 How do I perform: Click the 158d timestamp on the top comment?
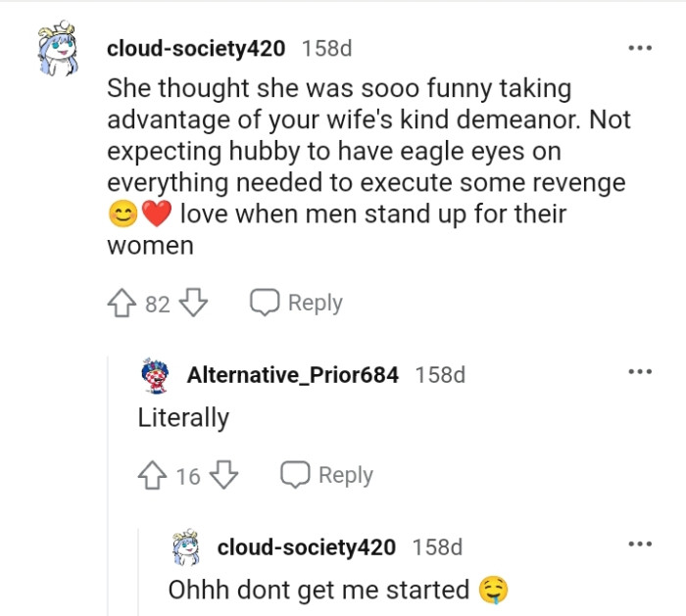point(326,48)
